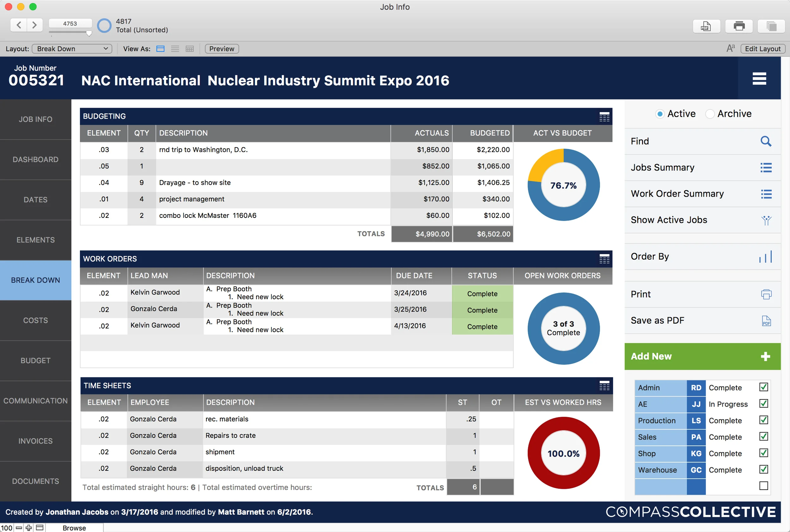
Task: Click the record navigation slider handle
Action: [x=89, y=33]
